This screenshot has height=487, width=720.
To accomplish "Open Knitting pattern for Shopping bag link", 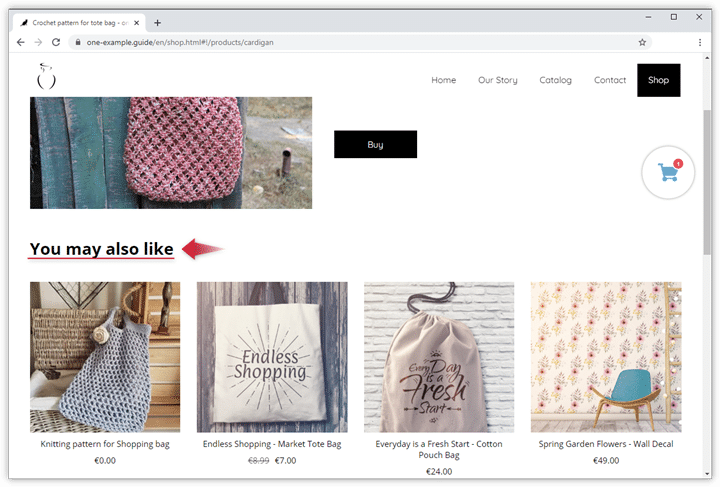I will [x=105, y=444].
